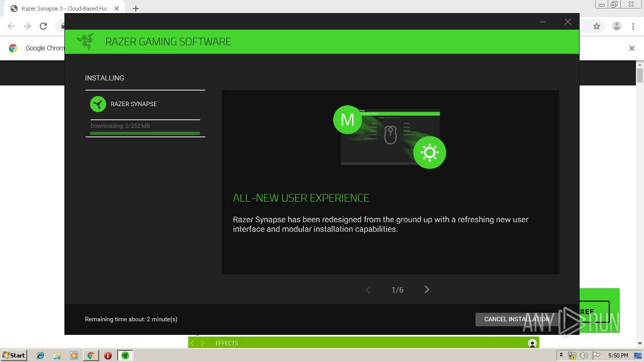The image size is (644, 362).
Task: Show hidden system tray icons
Action: coord(561,355)
